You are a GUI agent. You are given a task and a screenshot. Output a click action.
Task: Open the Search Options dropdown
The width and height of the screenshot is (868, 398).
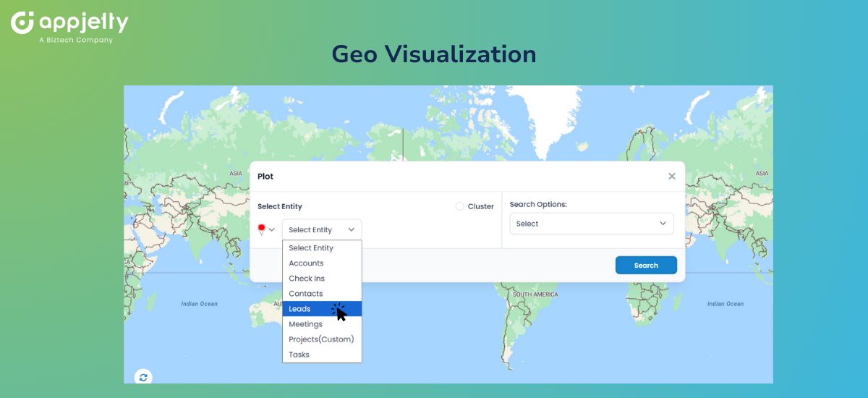[x=591, y=224]
